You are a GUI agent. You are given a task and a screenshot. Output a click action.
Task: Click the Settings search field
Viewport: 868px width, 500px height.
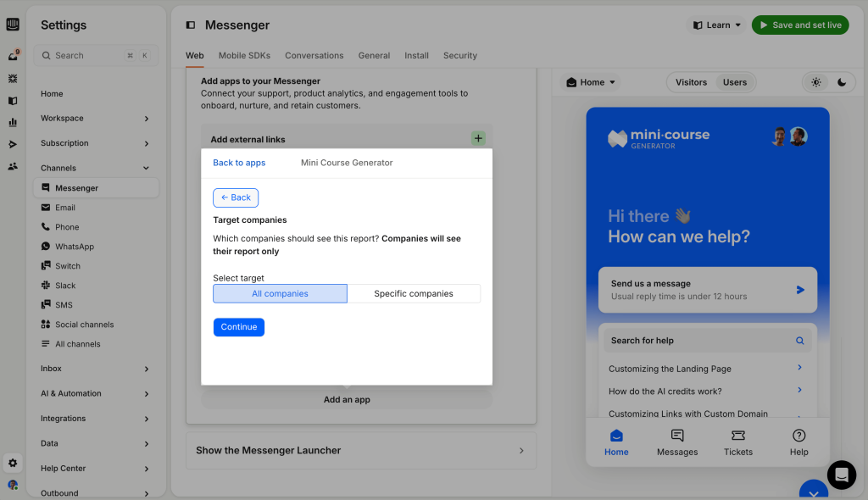point(96,55)
